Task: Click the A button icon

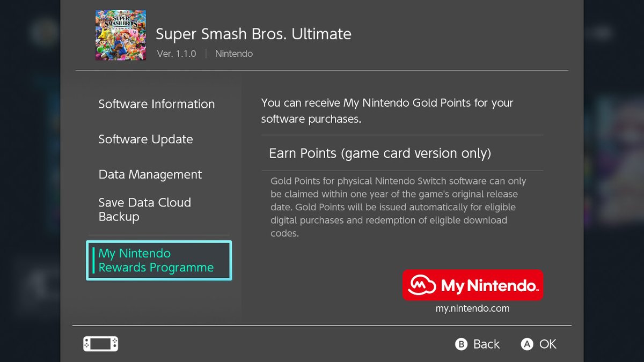Action: [x=527, y=344]
